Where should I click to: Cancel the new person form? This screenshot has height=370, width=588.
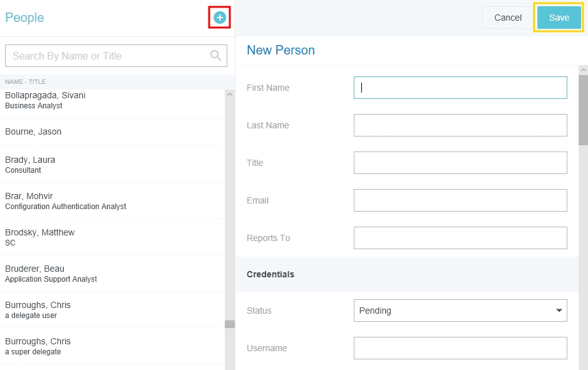coord(508,18)
